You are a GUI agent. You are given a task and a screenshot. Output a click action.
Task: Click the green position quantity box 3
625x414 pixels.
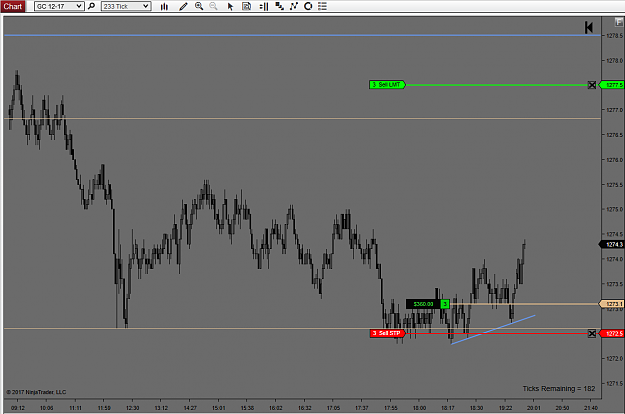[x=445, y=304]
